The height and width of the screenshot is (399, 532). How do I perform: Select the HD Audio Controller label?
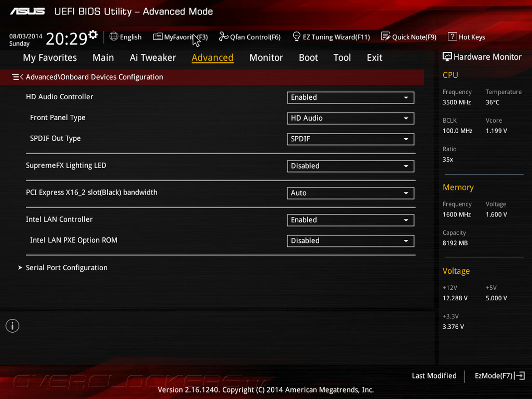point(59,97)
